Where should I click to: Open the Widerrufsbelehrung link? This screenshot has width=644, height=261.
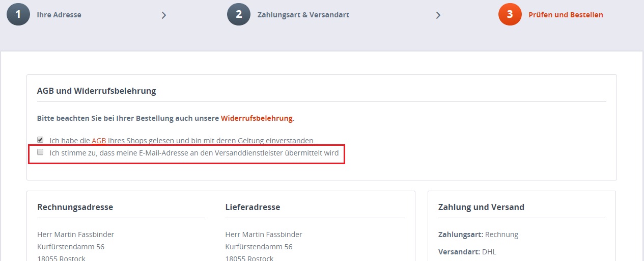point(257,118)
